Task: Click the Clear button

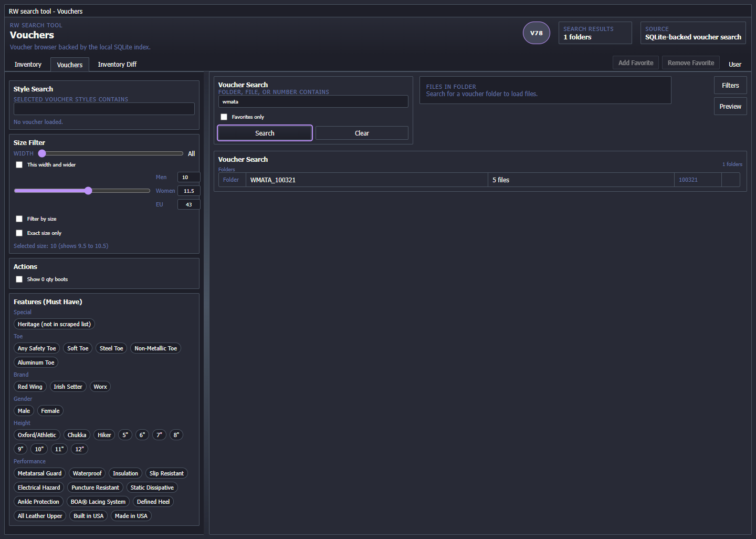Action: (362, 133)
